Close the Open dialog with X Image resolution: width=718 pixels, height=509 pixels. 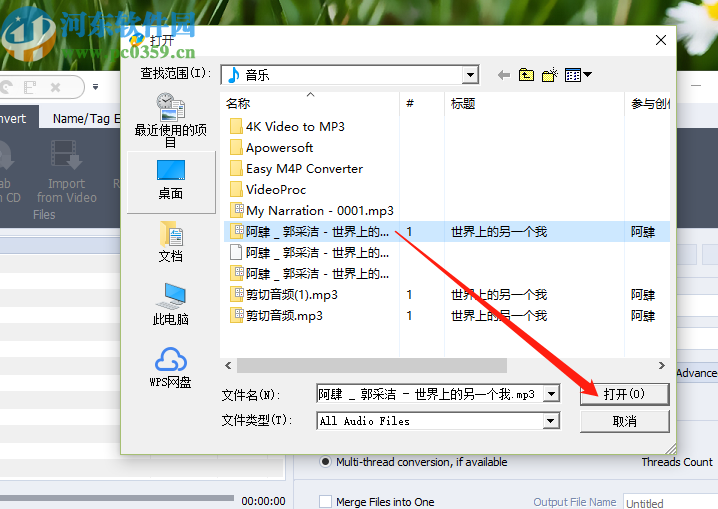[x=661, y=40]
